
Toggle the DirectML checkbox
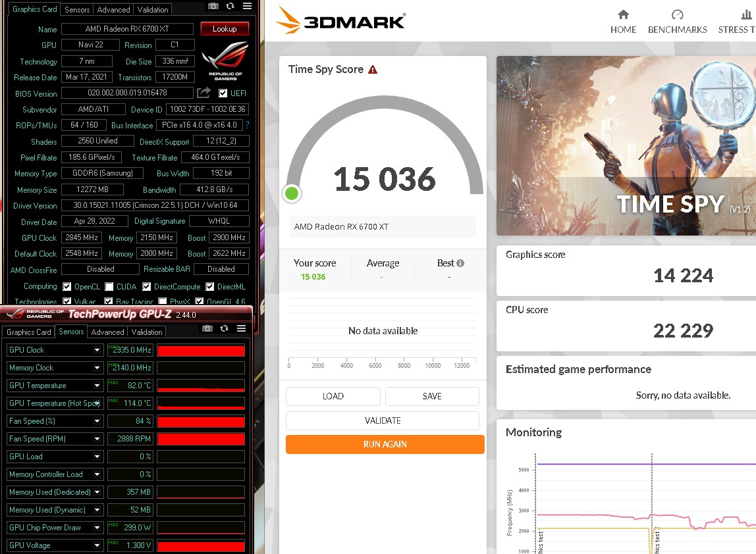[209, 287]
